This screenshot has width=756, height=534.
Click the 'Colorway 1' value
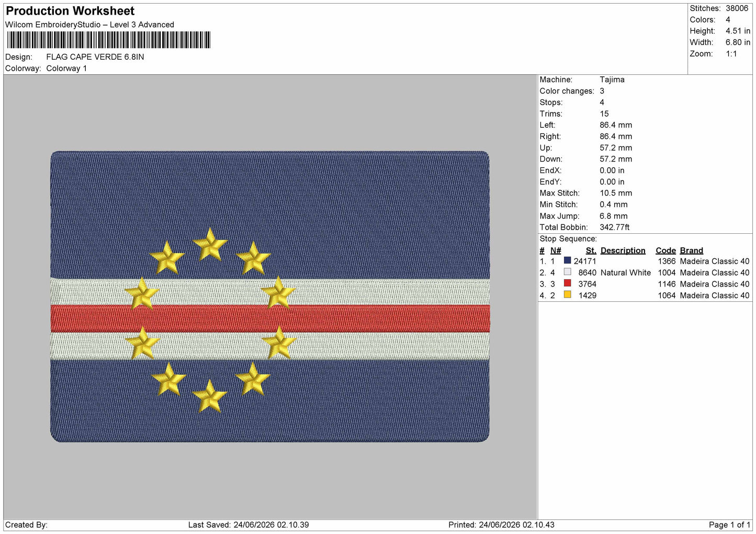point(66,69)
